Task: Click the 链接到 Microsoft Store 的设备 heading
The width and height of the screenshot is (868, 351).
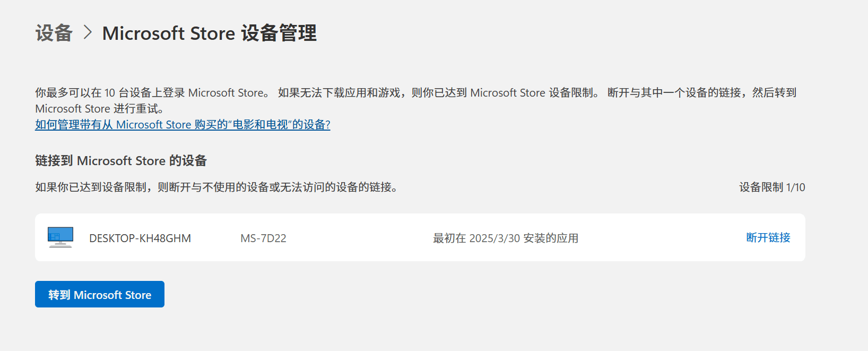Action: (121, 160)
